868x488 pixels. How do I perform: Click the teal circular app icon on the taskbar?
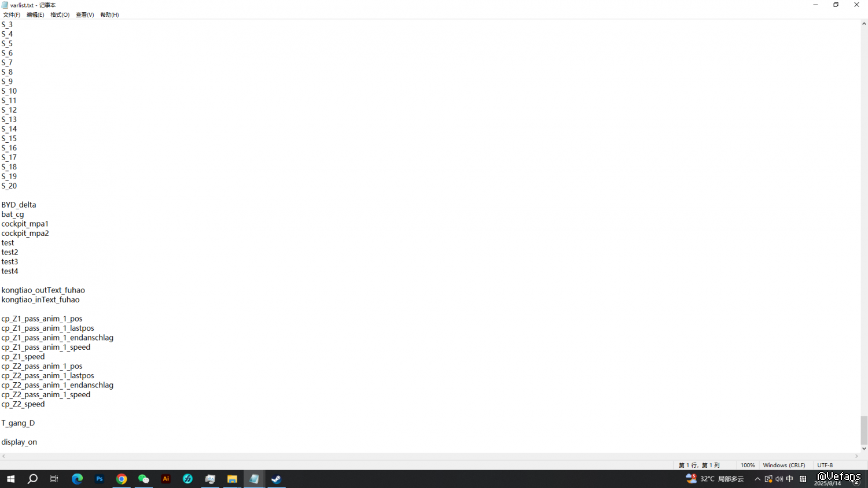coord(188,479)
